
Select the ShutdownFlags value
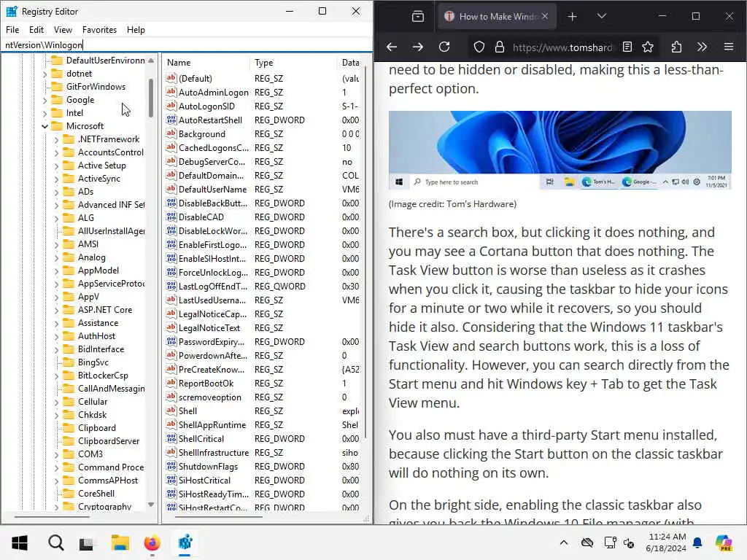208,466
